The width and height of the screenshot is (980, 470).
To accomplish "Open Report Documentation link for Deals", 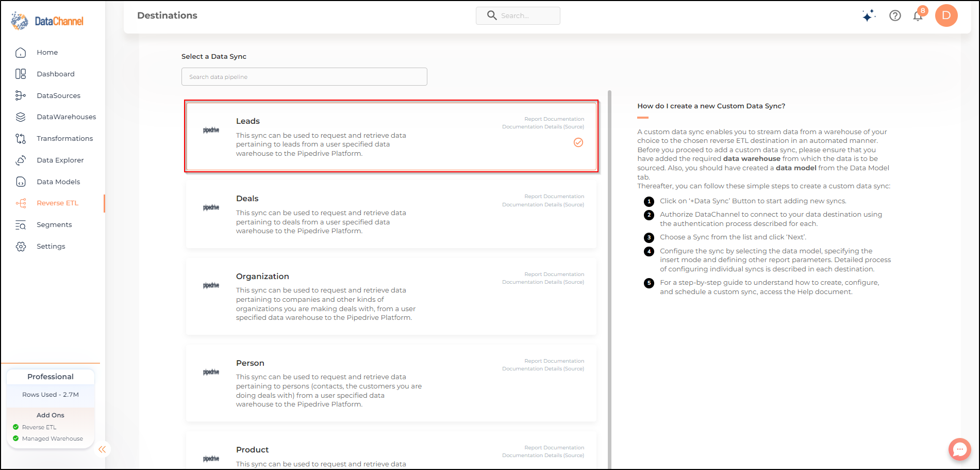I will tap(554, 197).
